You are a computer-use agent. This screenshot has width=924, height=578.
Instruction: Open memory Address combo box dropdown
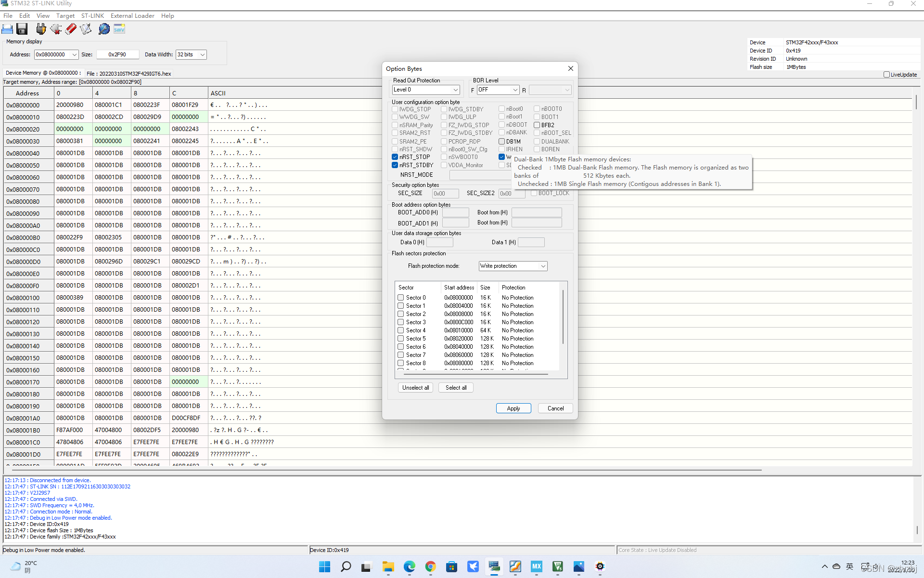click(x=74, y=54)
